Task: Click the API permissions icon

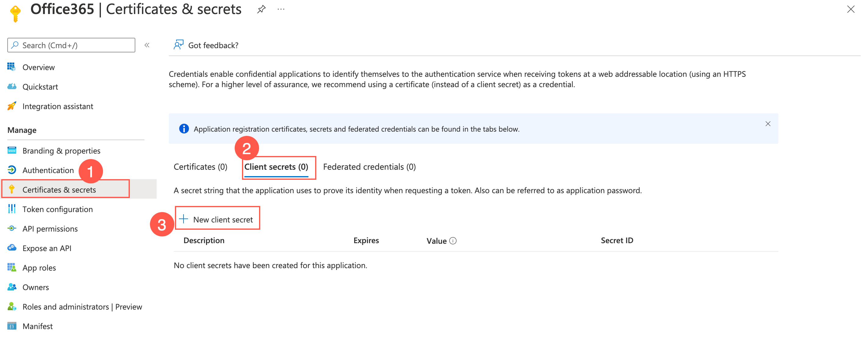Action: [x=12, y=229]
